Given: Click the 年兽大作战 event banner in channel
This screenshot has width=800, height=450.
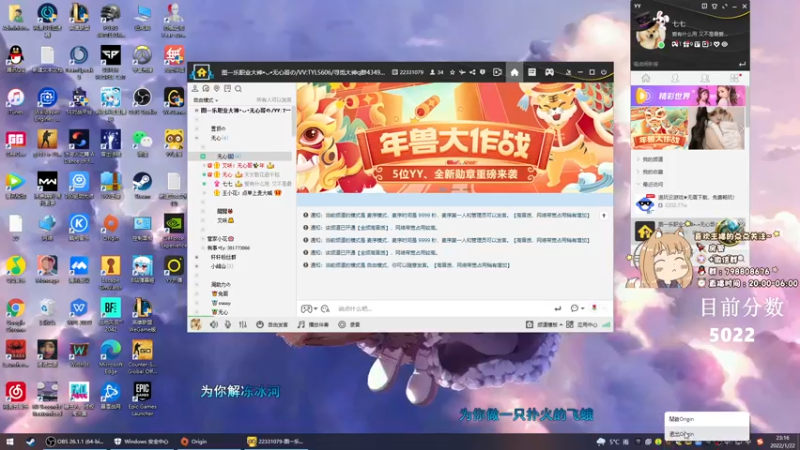Looking at the screenshot, I should pos(455,138).
